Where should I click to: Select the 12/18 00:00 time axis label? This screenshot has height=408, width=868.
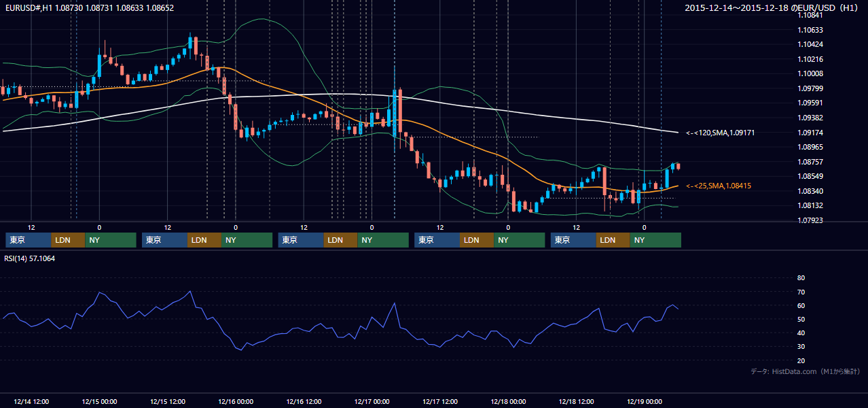pos(509,401)
